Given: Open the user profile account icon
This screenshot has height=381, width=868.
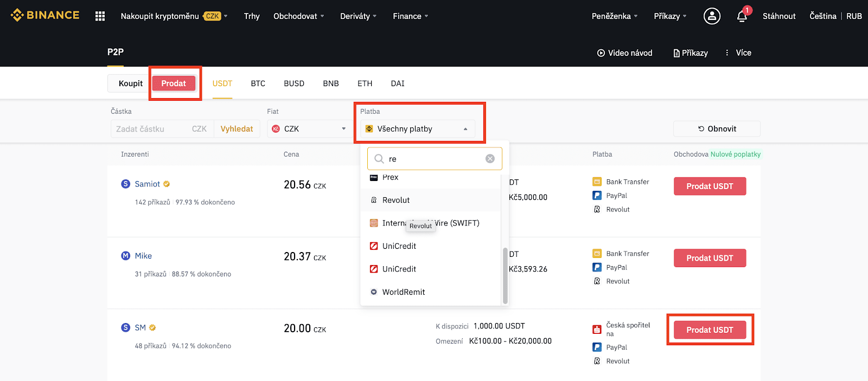Looking at the screenshot, I should point(712,16).
